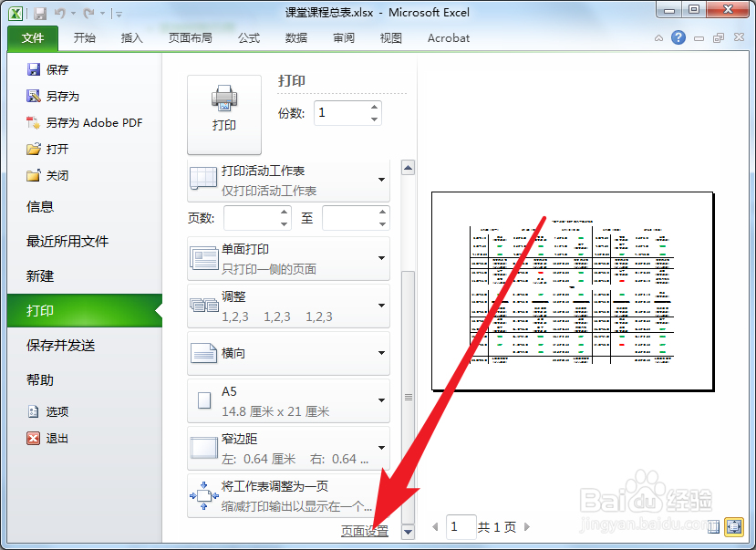756x550 pixels.
Task: Click the pages-from (页数) input field
Action: click(252, 218)
